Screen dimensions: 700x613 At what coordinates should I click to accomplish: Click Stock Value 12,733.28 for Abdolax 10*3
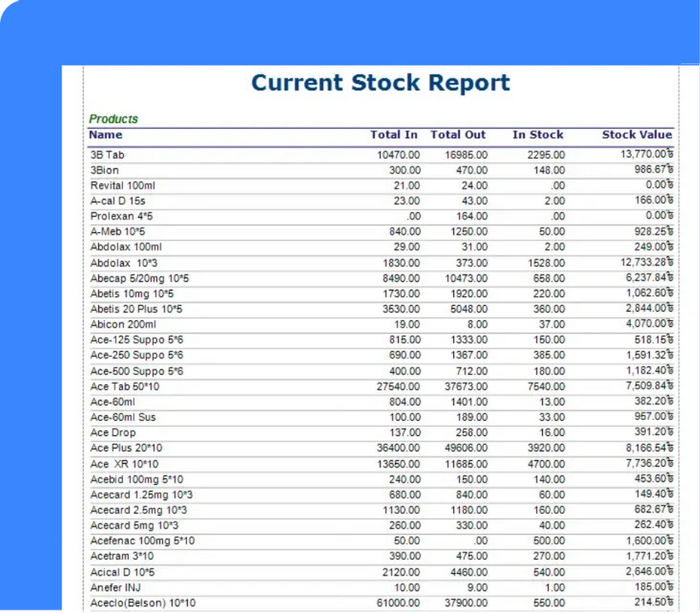[x=647, y=262]
